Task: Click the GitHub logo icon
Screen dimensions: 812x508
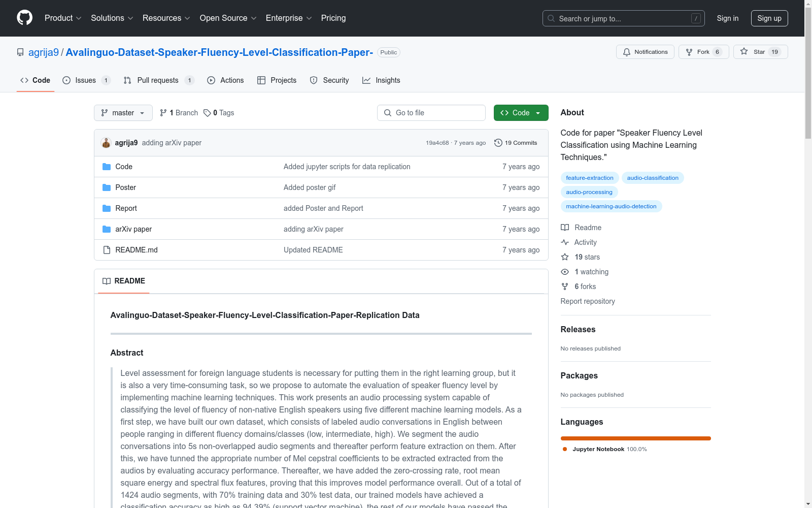Action: click(24, 18)
